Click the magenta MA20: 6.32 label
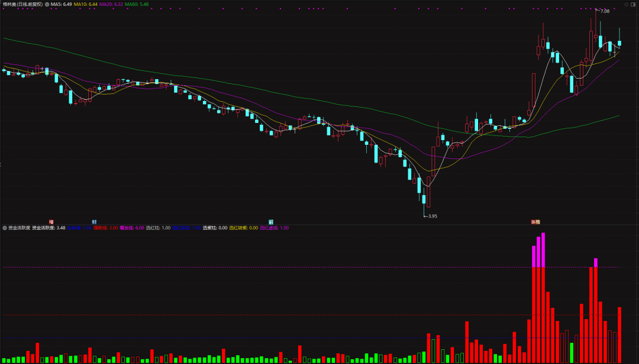Screen dimensions: 639x364 (111, 4)
